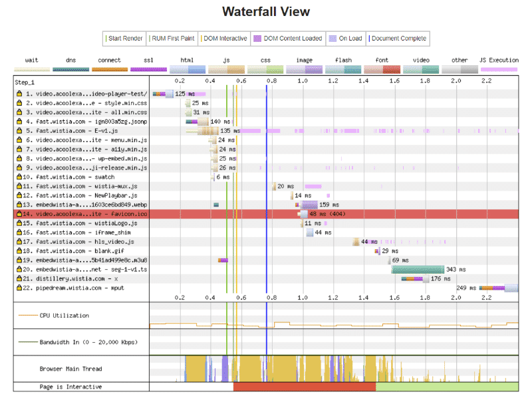Click the lock icon beside distillery.wistia.com request
Screen dimensions: 532x398
[19, 278]
